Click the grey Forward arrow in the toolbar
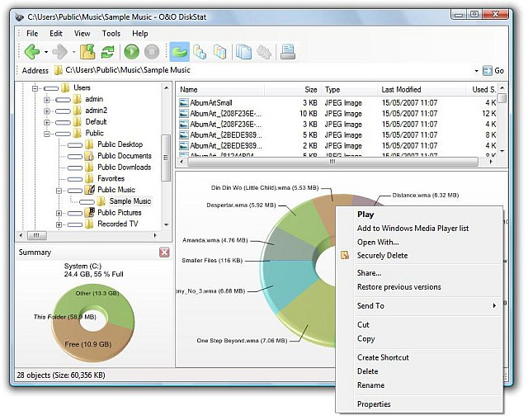528x420 pixels. [60, 52]
